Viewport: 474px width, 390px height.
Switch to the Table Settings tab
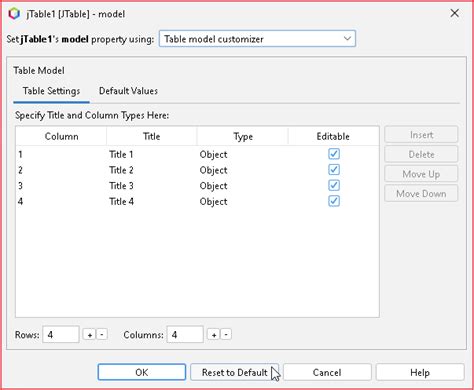tap(51, 91)
